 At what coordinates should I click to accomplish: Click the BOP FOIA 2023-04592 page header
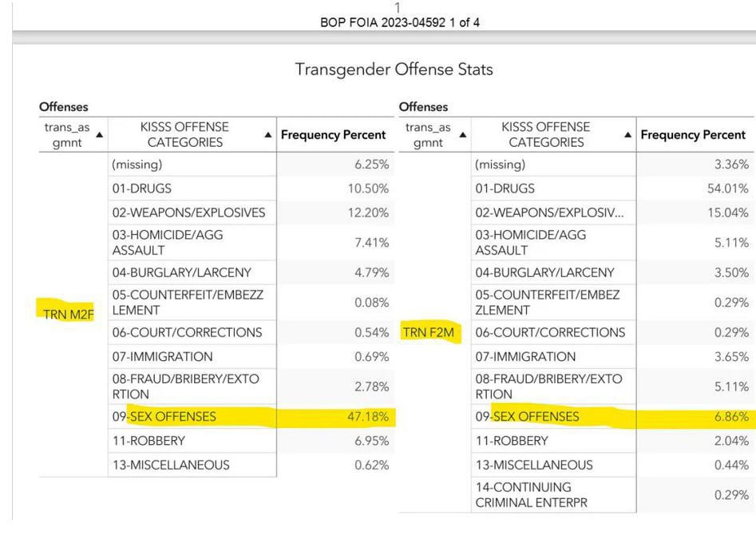click(400, 22)
